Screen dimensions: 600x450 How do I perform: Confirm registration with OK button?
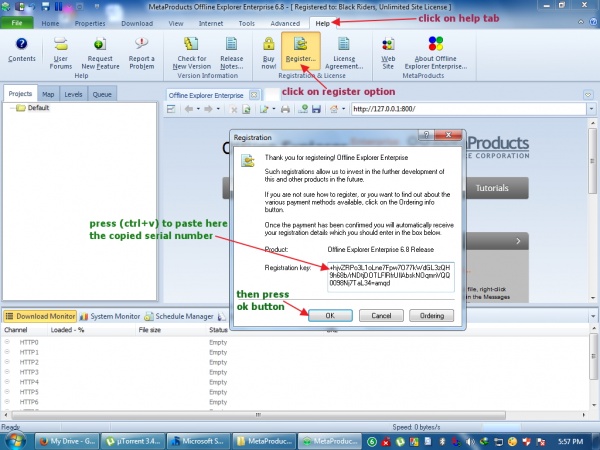pyautogui.click(x=330, y=316)
